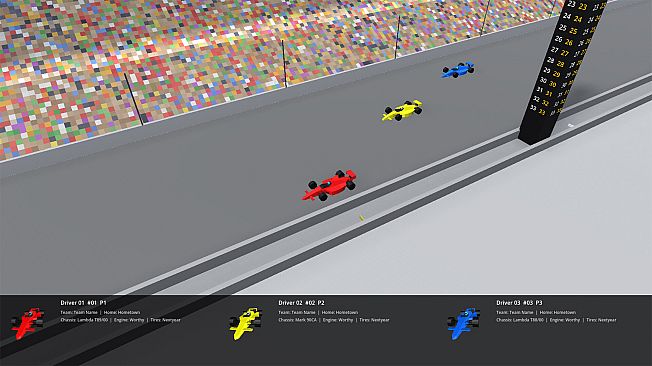
Task: Click 'Tires: Nextyear' under Driver 03
Action: click(601, 320)
